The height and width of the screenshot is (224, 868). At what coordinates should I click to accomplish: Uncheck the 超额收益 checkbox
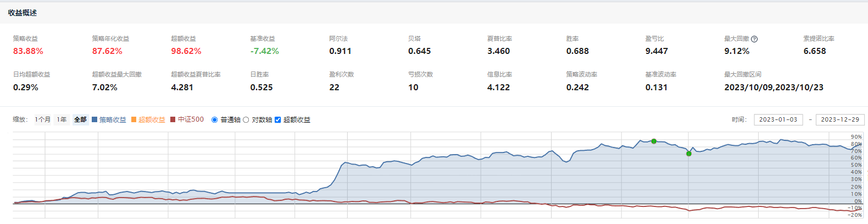(x=278, y=119)
